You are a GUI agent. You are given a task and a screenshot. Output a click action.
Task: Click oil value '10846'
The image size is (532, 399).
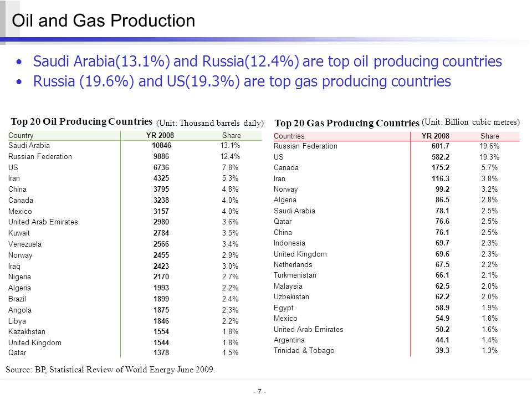pos(161,146)
